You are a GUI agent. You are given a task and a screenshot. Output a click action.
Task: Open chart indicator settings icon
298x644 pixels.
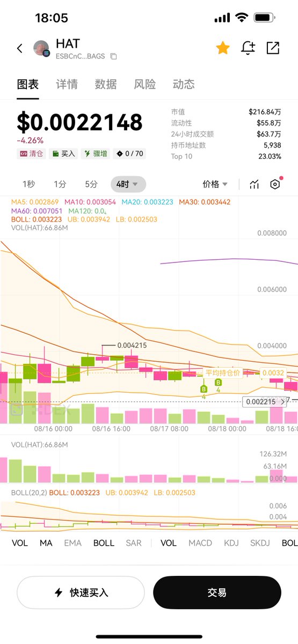(275, 184)
